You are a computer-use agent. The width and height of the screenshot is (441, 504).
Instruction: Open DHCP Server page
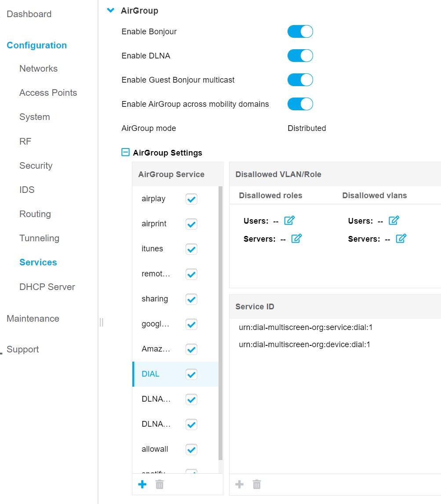47,287
